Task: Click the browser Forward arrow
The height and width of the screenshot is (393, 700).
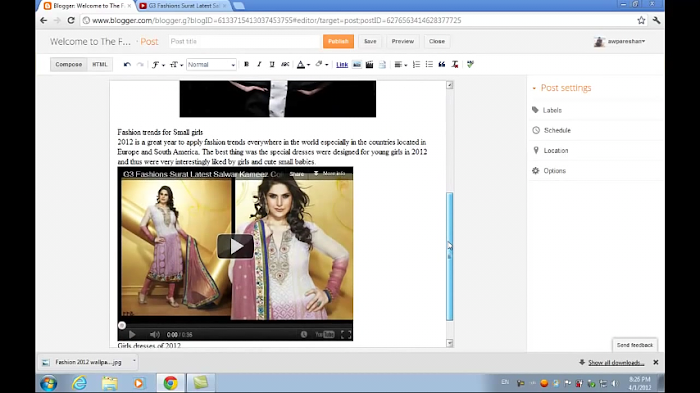Action: click(57, 20)
